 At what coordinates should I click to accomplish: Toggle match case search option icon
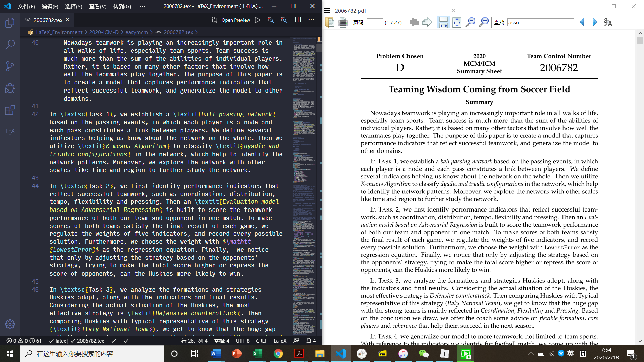[x=608, y=22]
